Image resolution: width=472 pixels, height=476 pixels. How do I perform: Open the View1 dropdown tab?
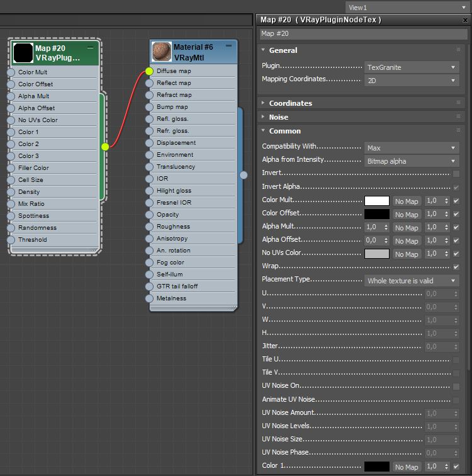coord(407,8)
